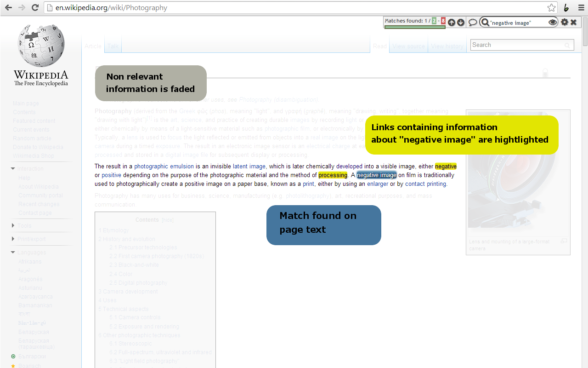
Task: Open the Afrikaans language link
Action: click(30, 262)
